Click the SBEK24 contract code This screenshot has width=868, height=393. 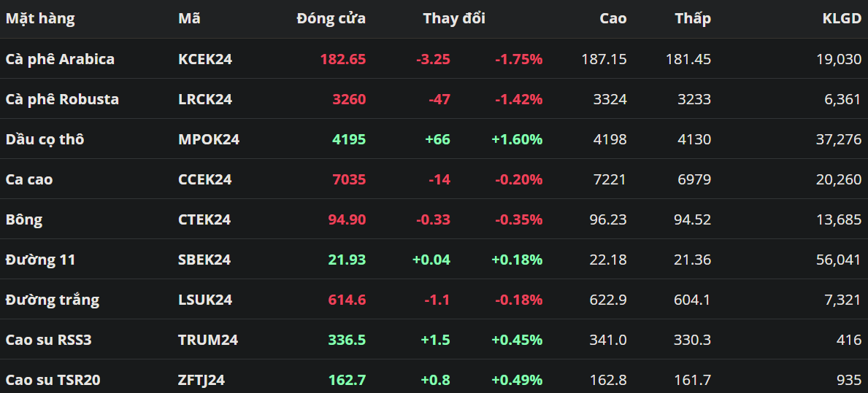pos(204,260)
